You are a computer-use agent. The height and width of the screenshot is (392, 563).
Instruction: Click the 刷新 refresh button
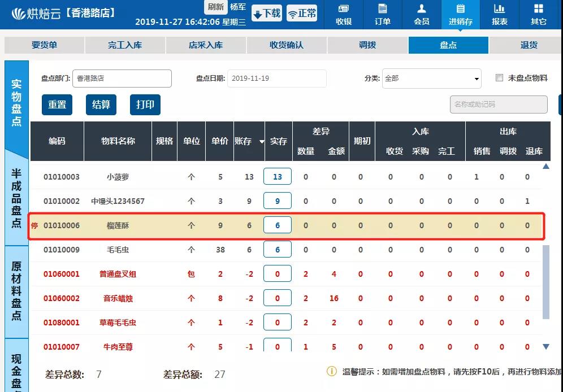(215, 8)
